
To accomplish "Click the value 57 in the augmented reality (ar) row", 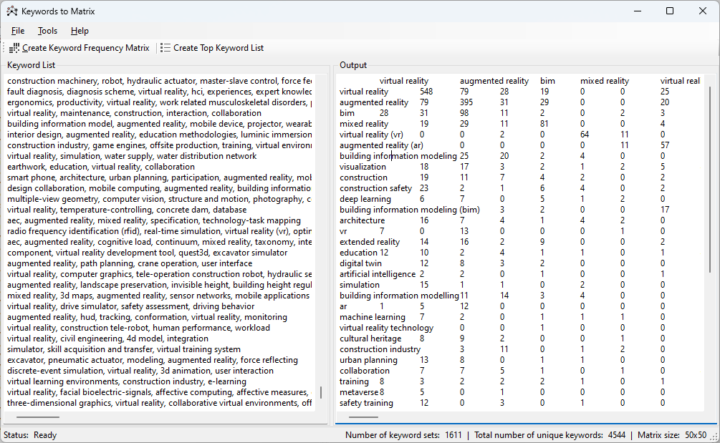I will click(665, 145).
